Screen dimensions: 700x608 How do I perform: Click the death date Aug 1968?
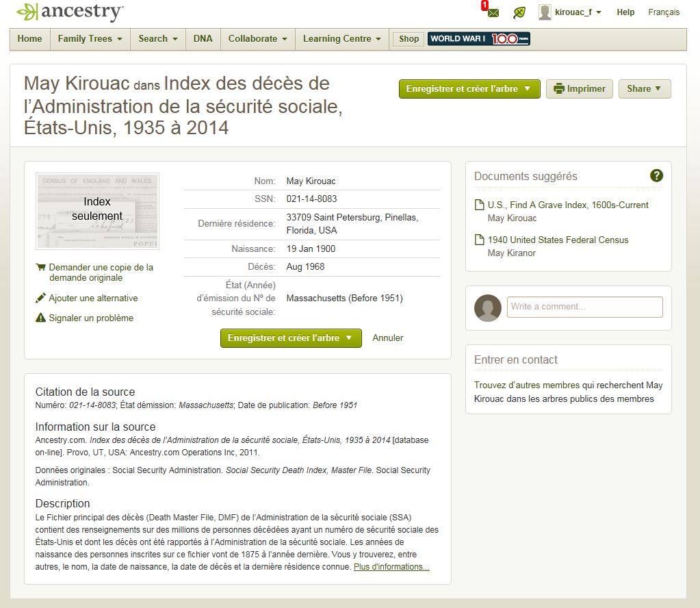305,267
